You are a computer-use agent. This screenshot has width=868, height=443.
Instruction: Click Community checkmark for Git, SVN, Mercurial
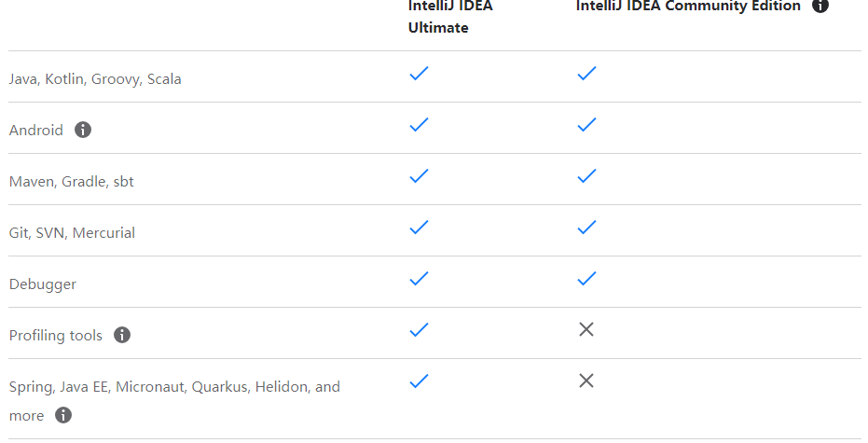coord(586,227)
